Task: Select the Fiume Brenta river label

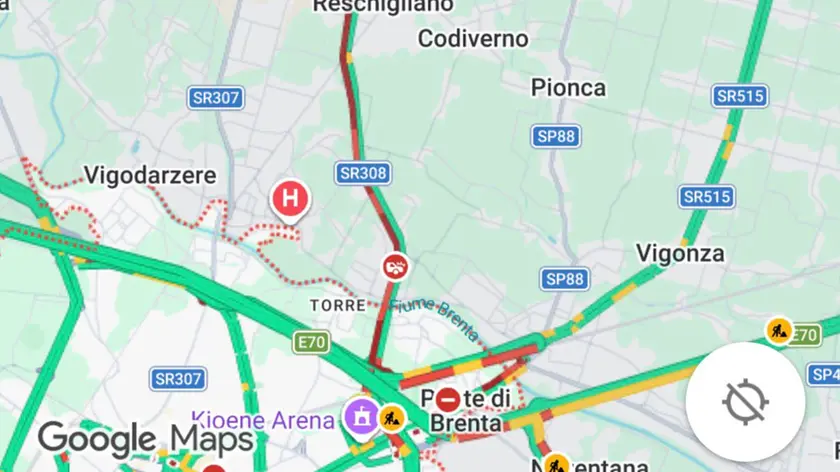Action: [434, 318]
